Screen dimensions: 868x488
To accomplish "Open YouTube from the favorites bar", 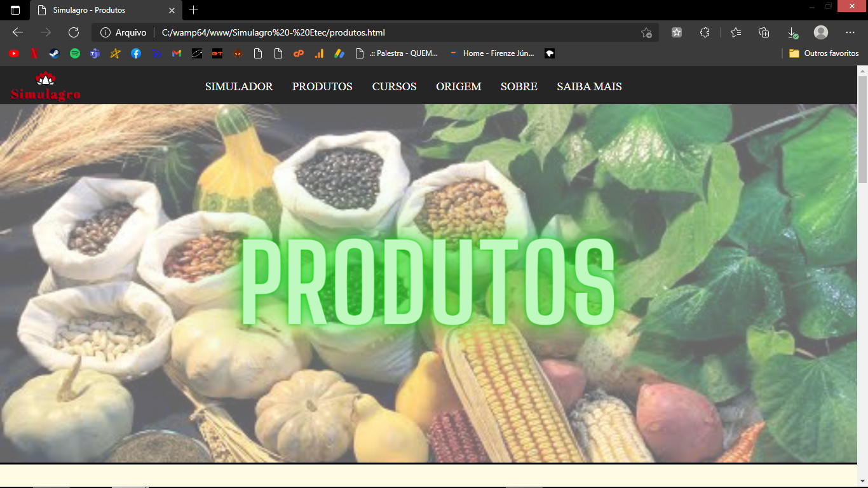I will (x=13, y=53).
